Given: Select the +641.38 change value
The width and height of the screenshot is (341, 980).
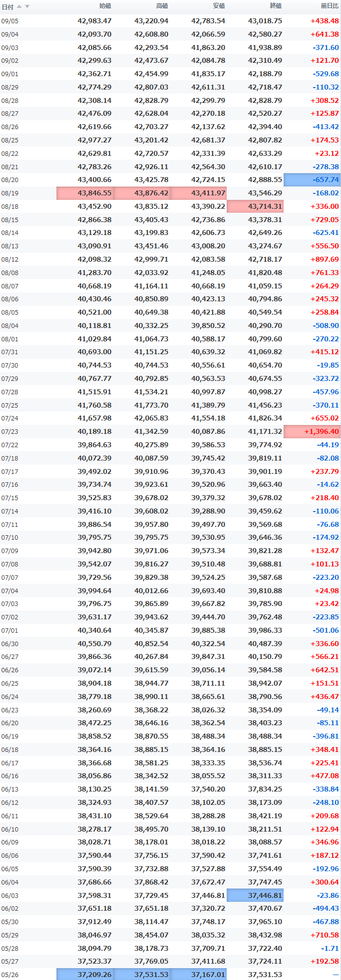Looking at the screenshot, I should 325,35.
